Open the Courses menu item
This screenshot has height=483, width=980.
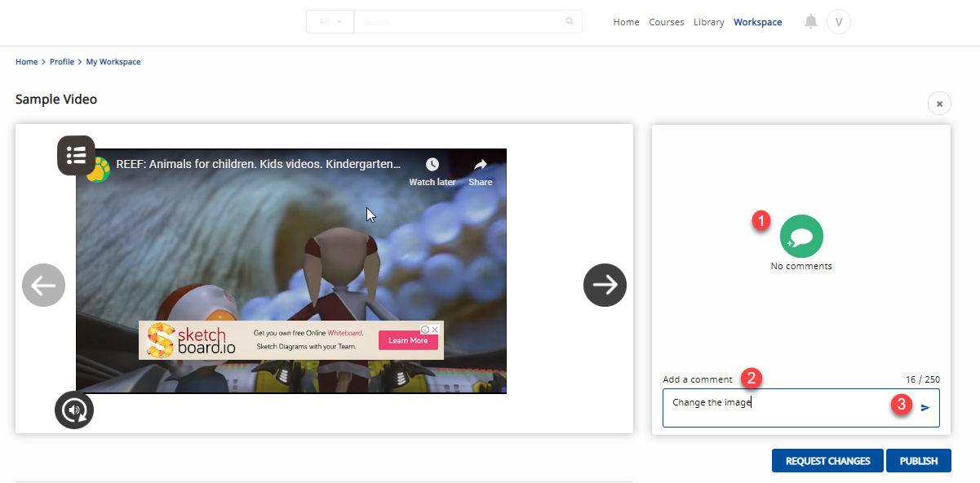667,22
